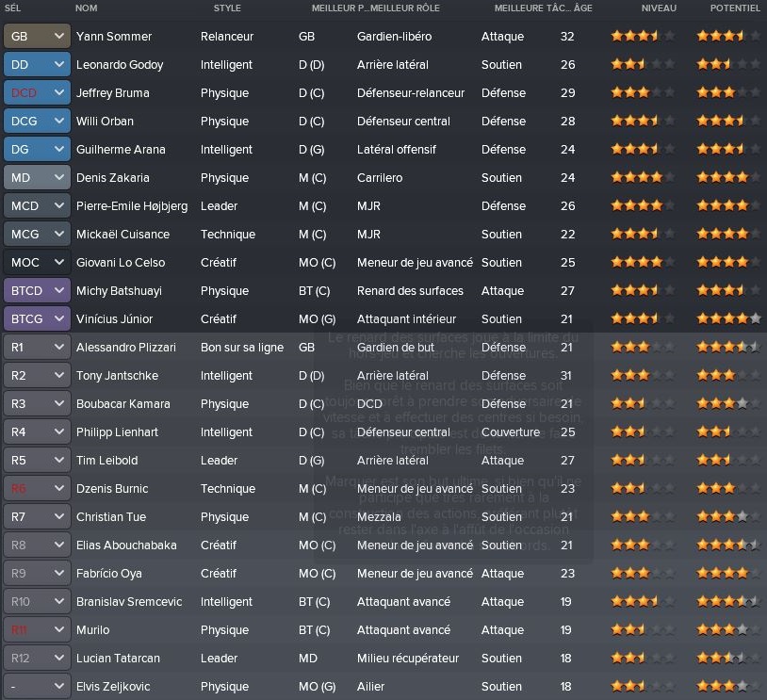This screenshot has height=700, width=767.
Task: Expand the R4 substitute selector
Action: (x=37, y=431)
